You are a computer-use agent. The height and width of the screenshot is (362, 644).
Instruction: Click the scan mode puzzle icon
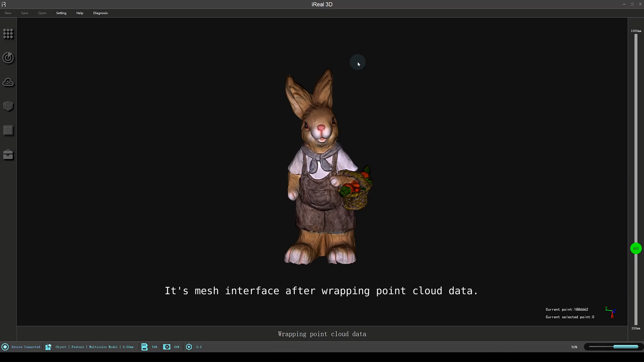pos(48,347)
